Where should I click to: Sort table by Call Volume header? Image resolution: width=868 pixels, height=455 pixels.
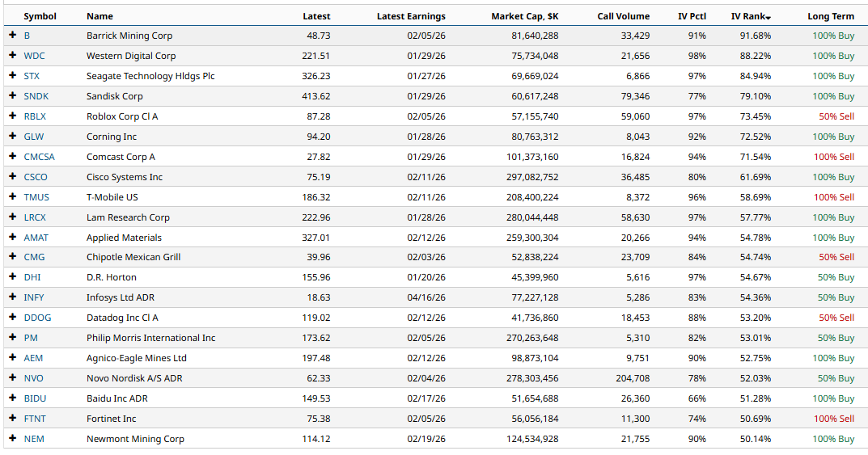[x=623, y=16]
